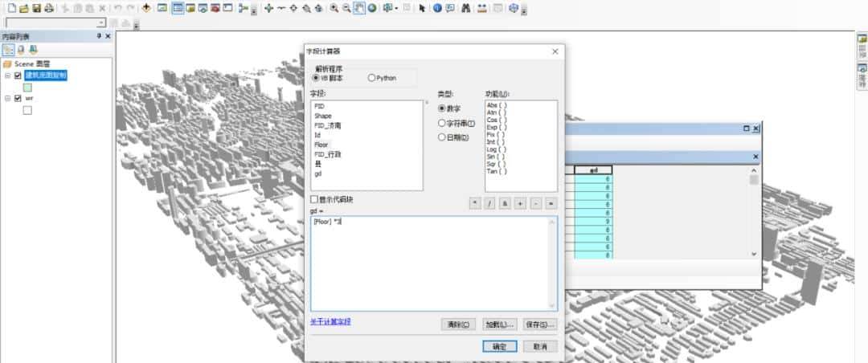Click List By Source icon
Viewport: 868px width, 363px height.
coord(21,50)
